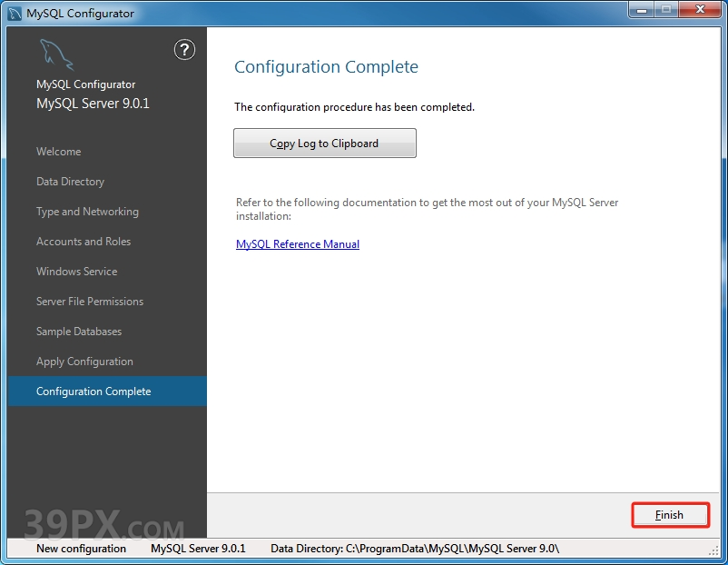Go to the Welcome step
Viewport: 728px width, 565px height.
pos(58,152)
